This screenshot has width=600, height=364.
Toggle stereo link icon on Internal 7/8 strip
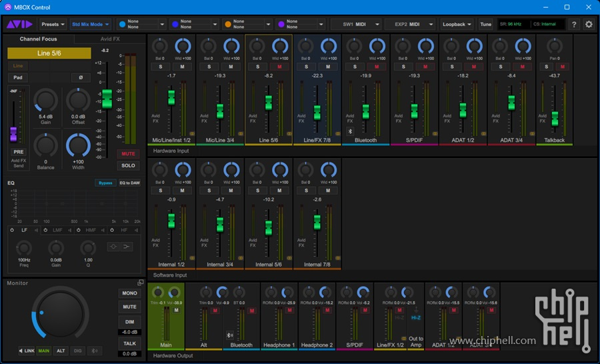click(x=338, y=258)
